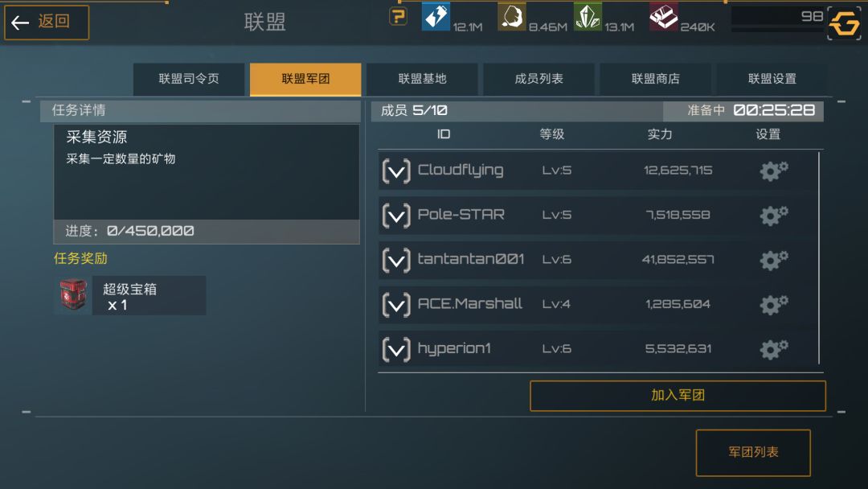The height and width of the screenshot is (489, 868).
Task: Go back with the 返回 button
Action: (47, 23)
